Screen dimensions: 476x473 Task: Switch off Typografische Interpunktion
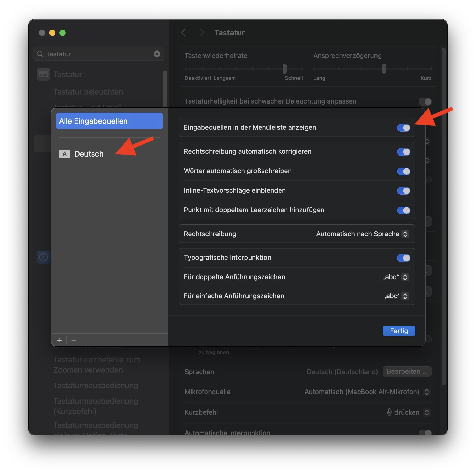(x=403, y=258)
